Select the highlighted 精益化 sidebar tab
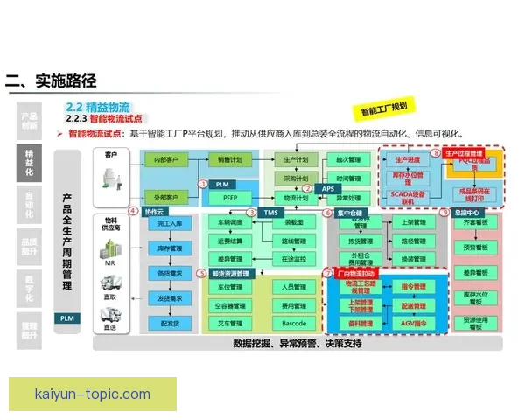The image size is (525, 420). pos(29,163)
